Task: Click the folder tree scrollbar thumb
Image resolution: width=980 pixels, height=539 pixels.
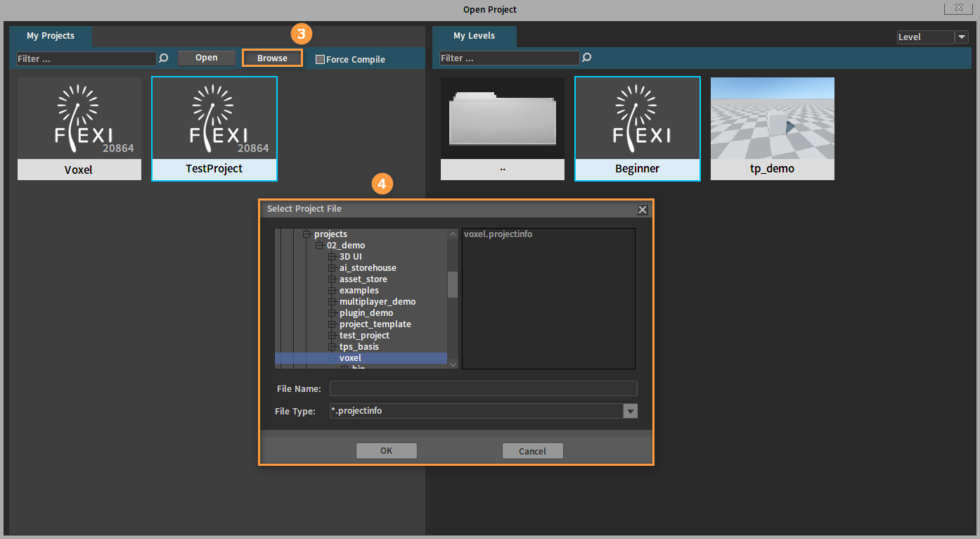Action: click(x=453, y=285)
